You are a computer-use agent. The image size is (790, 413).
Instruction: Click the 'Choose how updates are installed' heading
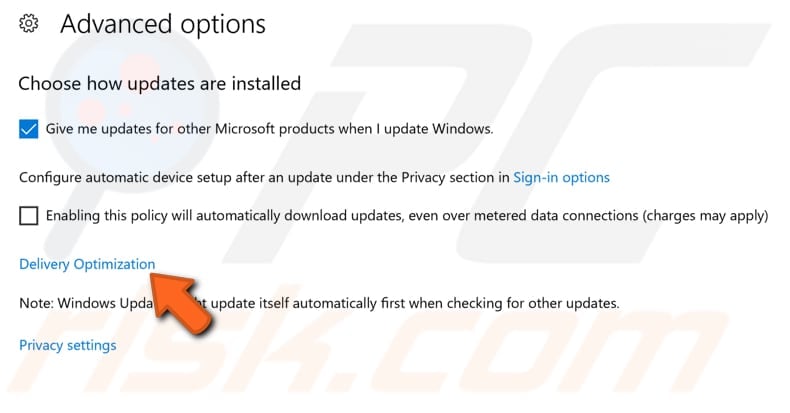coord(160,84)
